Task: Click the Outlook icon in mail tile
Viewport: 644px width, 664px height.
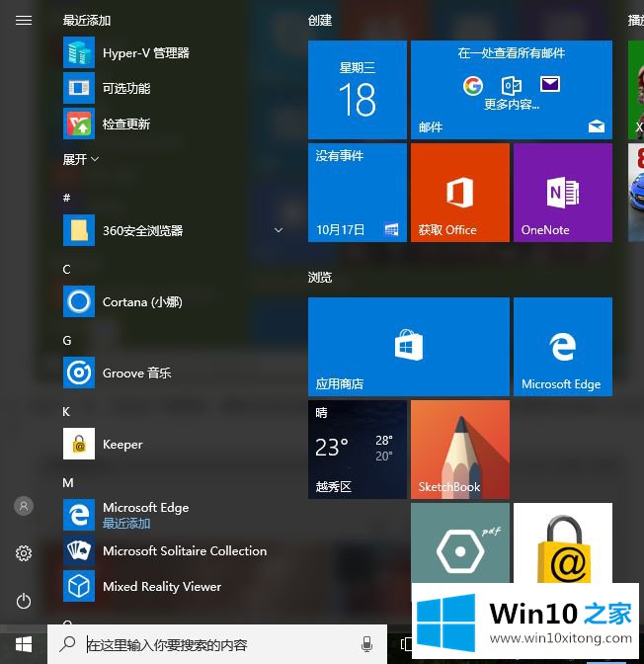Action: pyautogui.click(x=511, y=85)
